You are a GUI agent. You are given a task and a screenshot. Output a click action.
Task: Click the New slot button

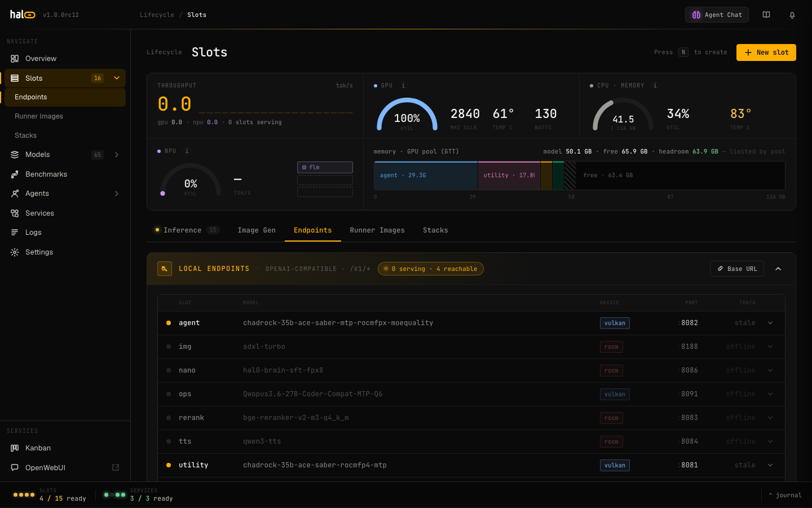click(766, 52)
